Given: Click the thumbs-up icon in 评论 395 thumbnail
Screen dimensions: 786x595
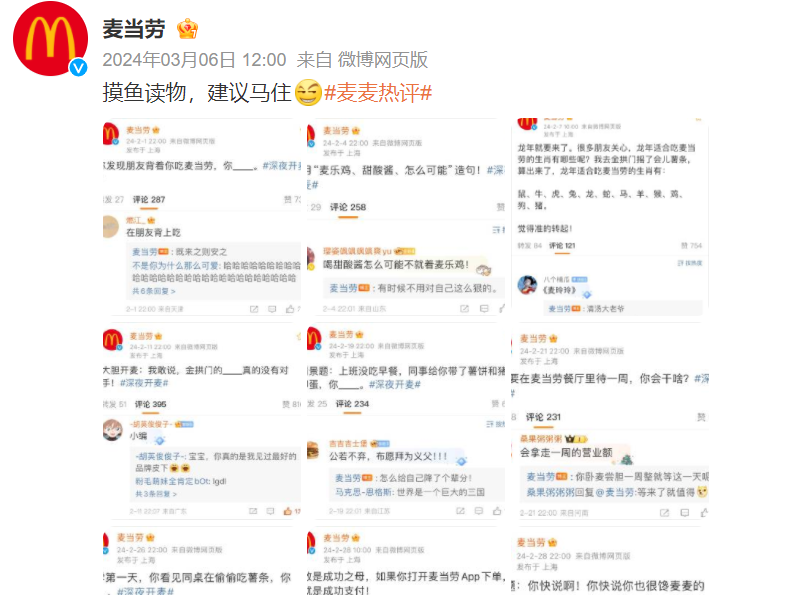Looking at the screenshot, I should tap(288, 511).
